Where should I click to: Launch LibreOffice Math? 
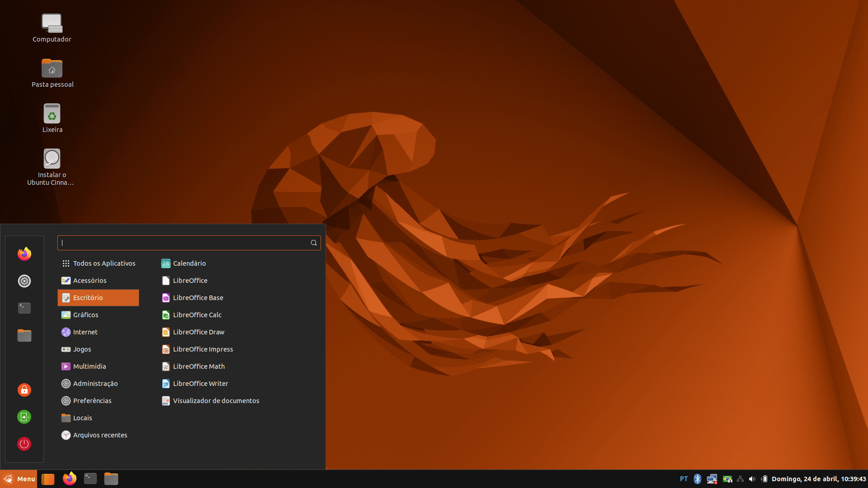(193, 366)
